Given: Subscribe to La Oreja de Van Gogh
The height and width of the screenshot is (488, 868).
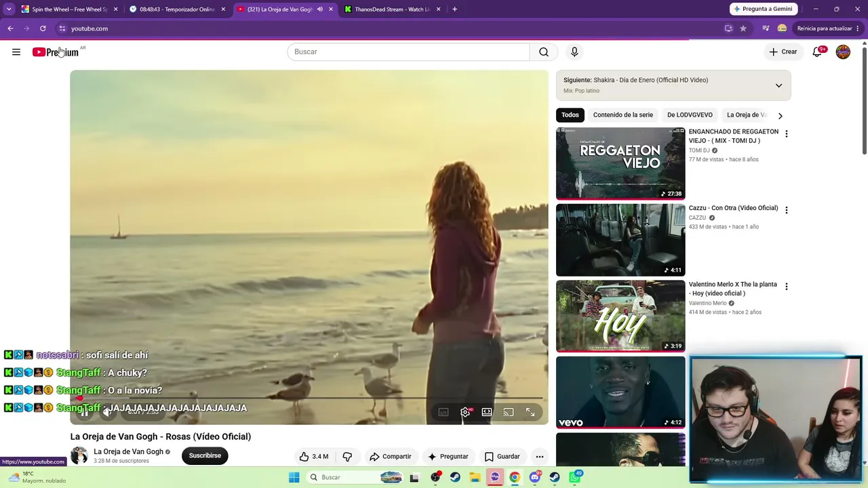Looking at the screenshot, I should (x=205, y=456).
